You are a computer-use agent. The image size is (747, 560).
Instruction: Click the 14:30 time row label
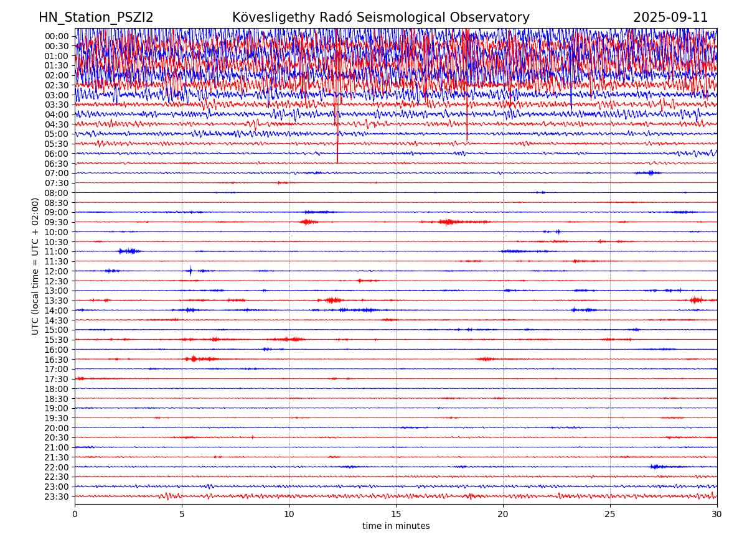coord(57,320)
